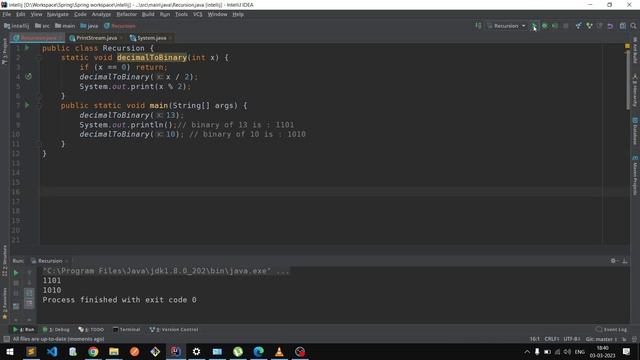The height and width of the screenshot is (360, 640).
Task: Open the Favorites side tool window tab
Action: click(x=4, y=303)
